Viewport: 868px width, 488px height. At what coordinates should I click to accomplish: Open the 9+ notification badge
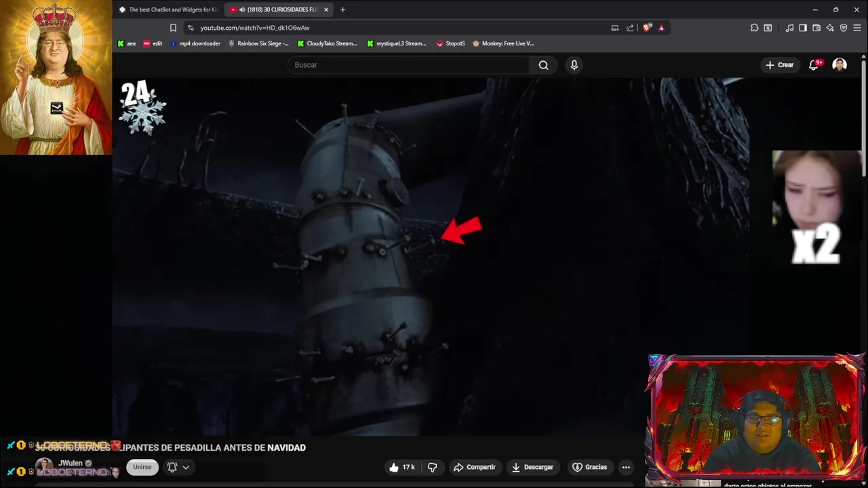[x=819, y=62]
